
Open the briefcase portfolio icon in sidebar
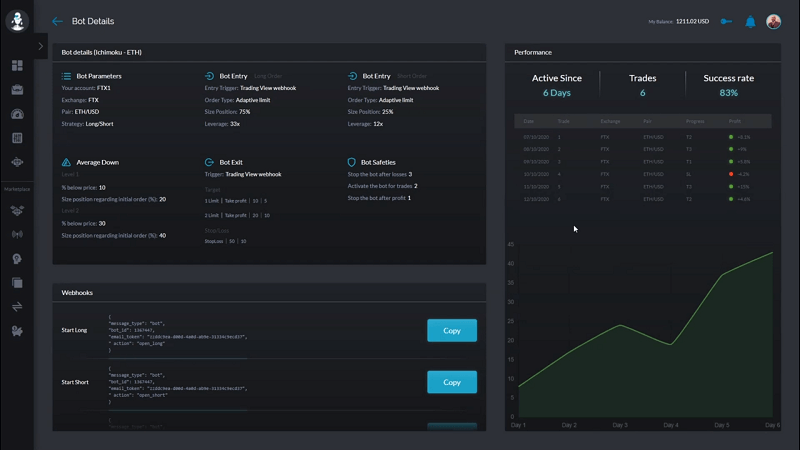click(x=17, y=90)
